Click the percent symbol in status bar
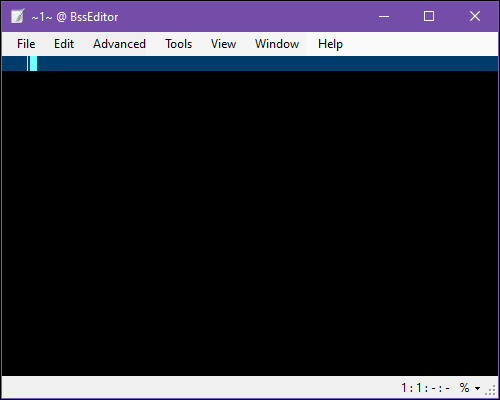 point(464,388)
